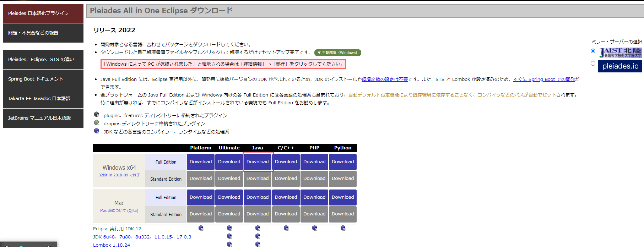The width and height of the screenshot is (644, 247).
Task: Download Mac Full Edition PHP
Action: 314,197
